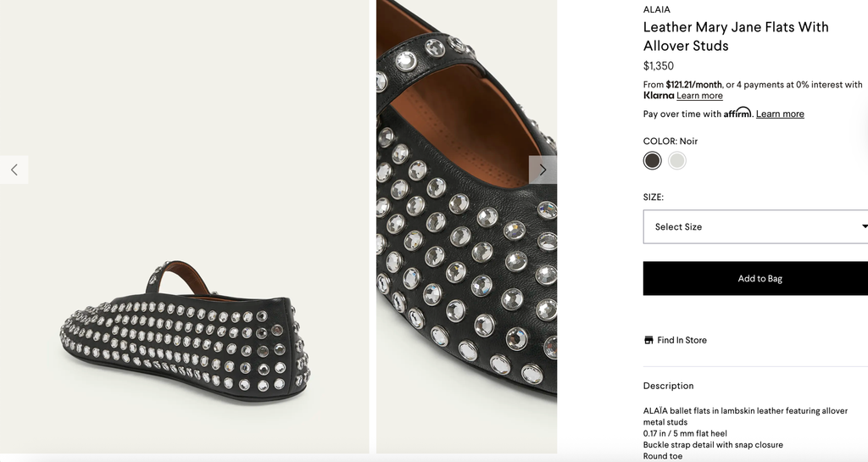Click the size dropdown caret arrow
Screen dimensions: 868x462
tap(864, 226)
